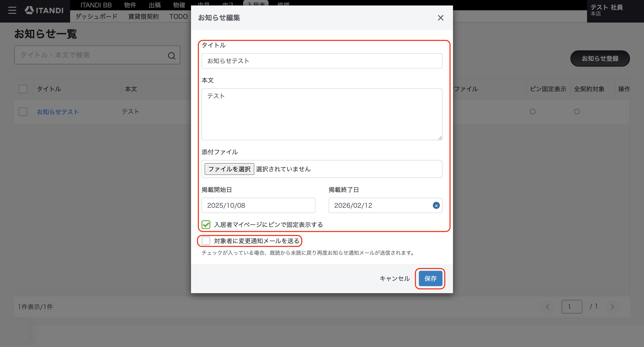644x347 pixels.
Task: Click the お知らせ登録 button
Action: tap(600, 58)
